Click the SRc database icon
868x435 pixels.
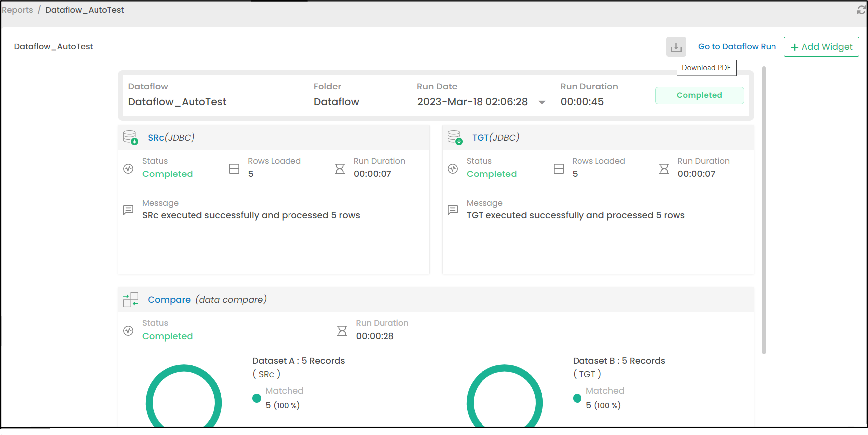point(130,137)
